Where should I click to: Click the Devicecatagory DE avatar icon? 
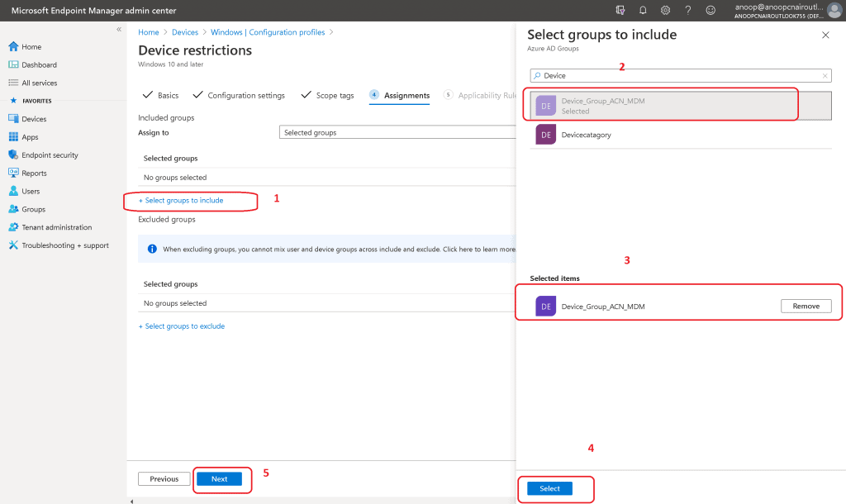coord(545,135)
